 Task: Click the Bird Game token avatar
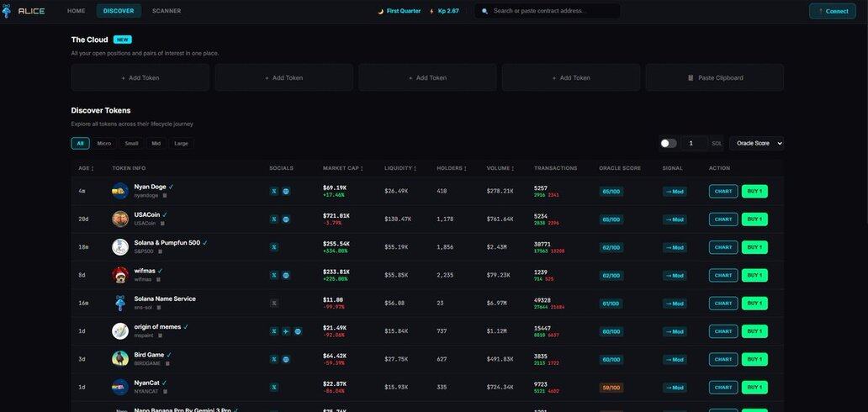pos(120,359)
